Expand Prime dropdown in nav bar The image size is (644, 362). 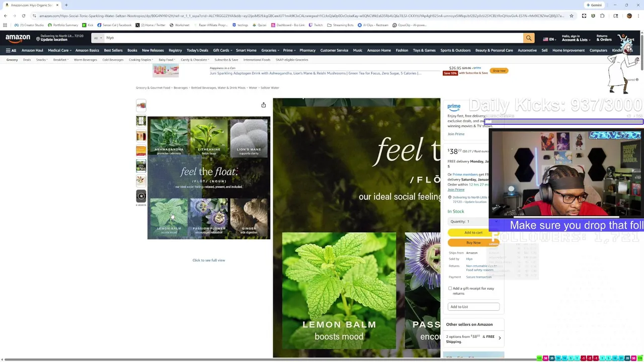(289, 50)
